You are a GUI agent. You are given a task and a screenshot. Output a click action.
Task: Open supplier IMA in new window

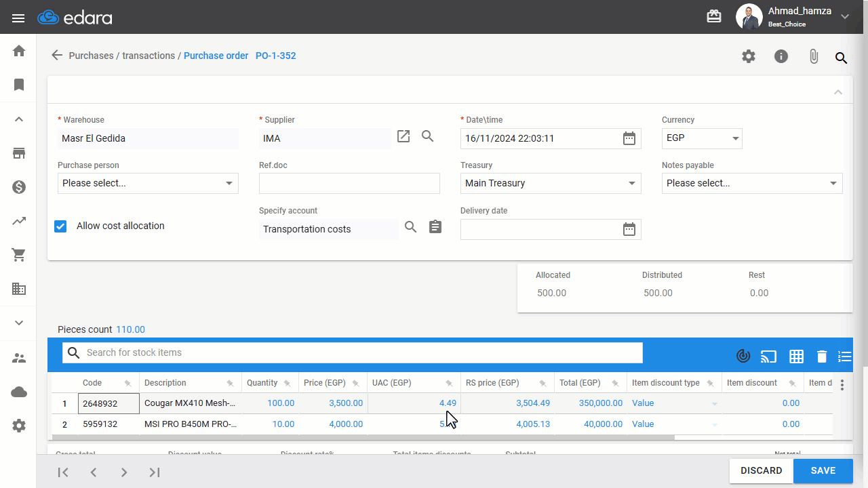pyautogui.click(x=403, y=136)
